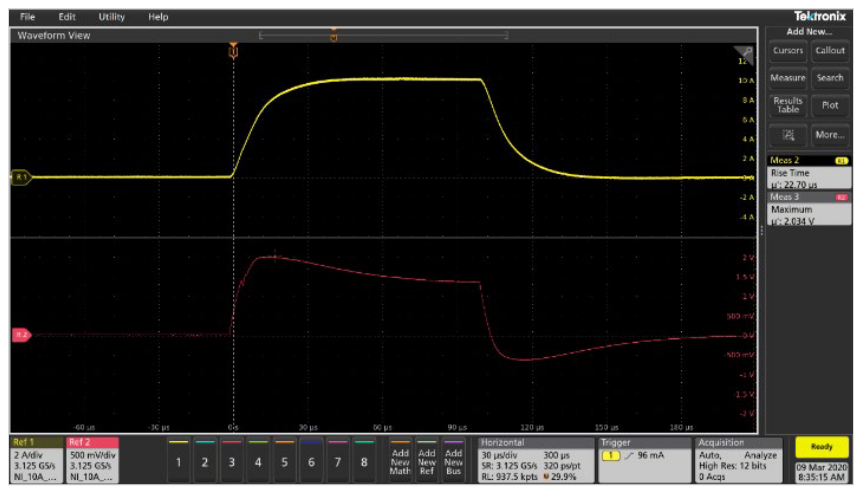Click the Measure button
861x493 pixels.
click(788, 78)
